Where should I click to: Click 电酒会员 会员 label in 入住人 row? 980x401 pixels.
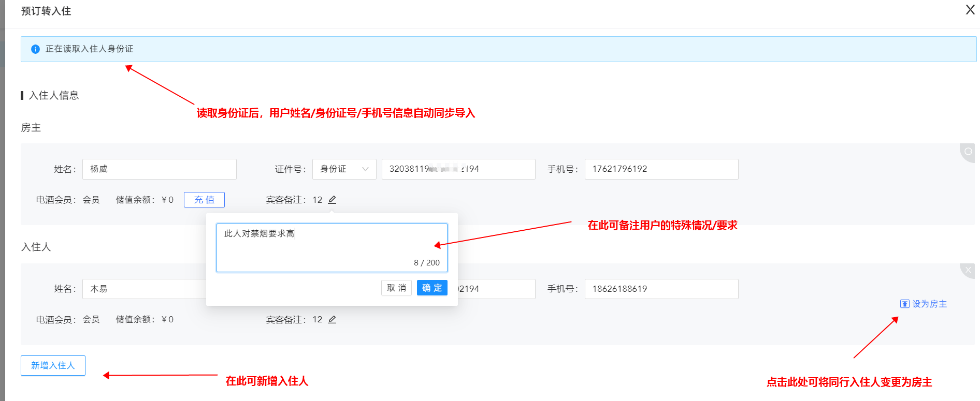(x=68, y=320)
